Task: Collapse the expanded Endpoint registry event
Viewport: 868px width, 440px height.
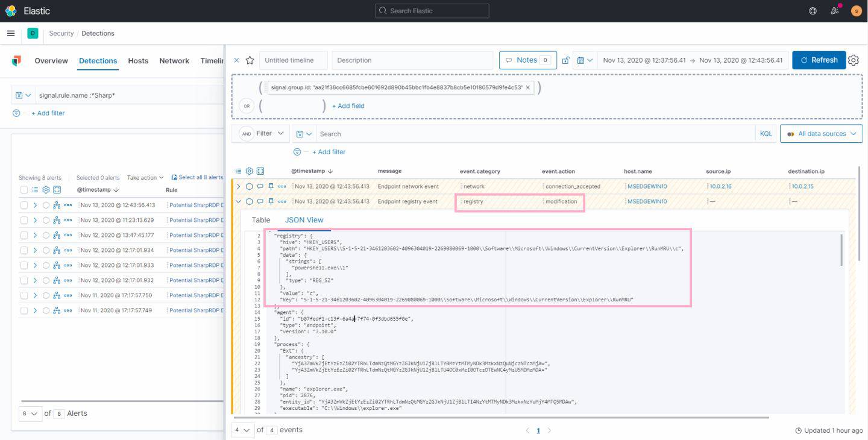Action: coord(238,201)
